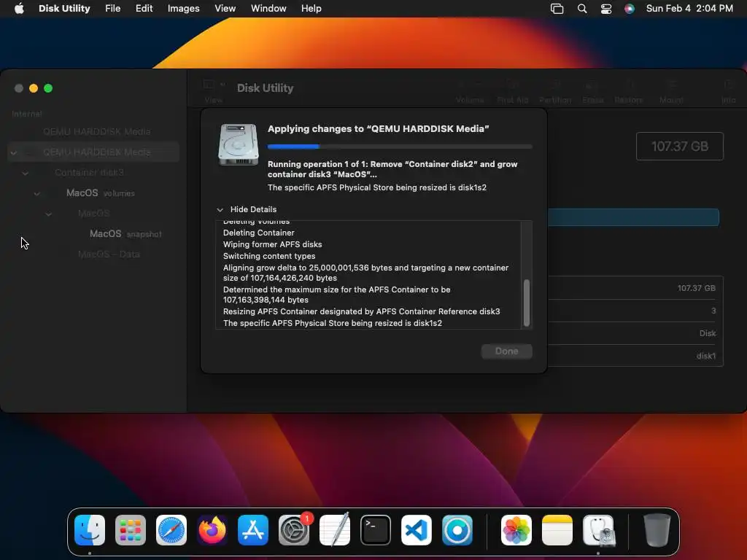Open the App Store dock icon
Image resolution: width=747 pixels, height=560 pixels.
(x=253, y=530)
